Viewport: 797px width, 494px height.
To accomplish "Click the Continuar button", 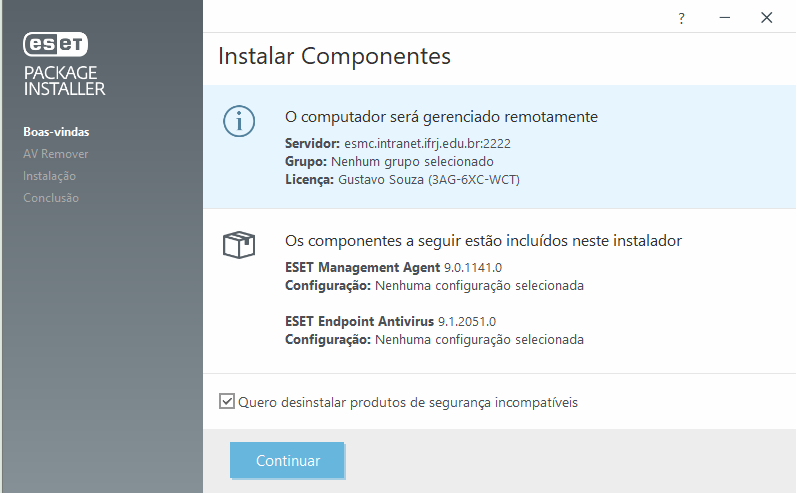I will [x=288, y=461].
